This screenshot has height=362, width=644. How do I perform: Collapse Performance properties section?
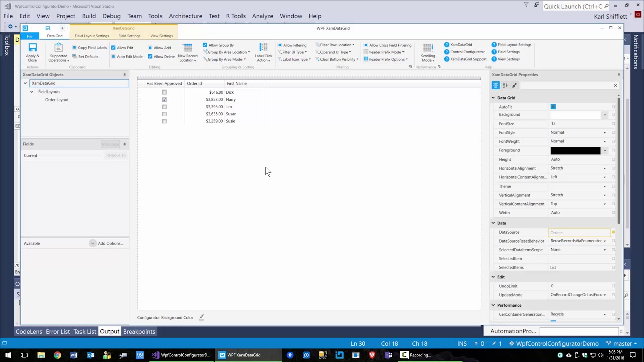pyautogui.click(x=493, y=305)
